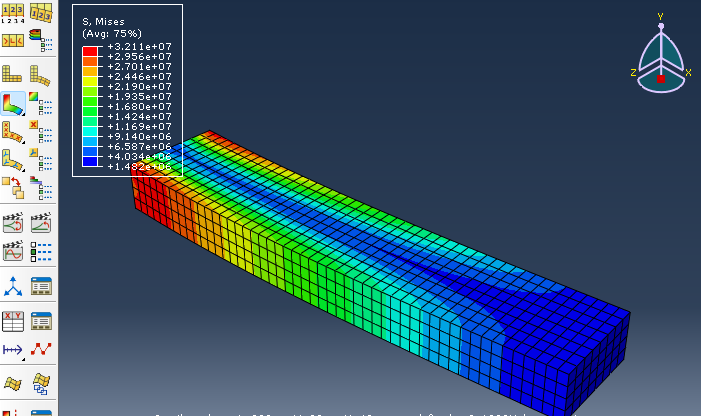Click Plot Undeformed Shape tool

point(12,75)
